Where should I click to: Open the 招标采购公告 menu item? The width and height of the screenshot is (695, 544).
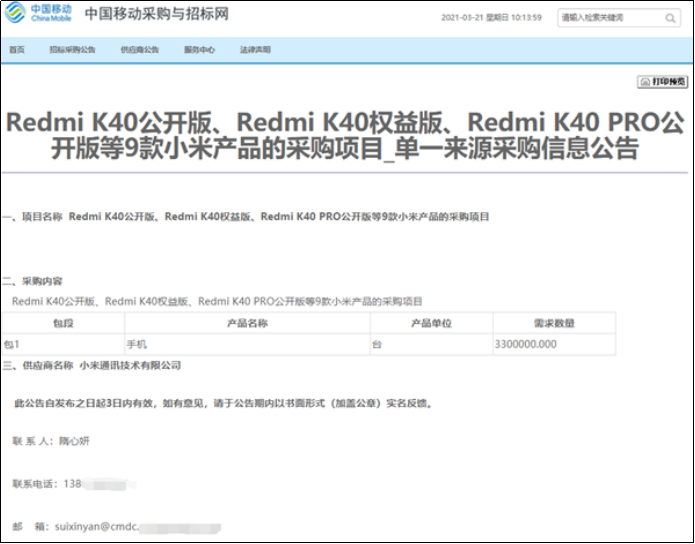pyautogui.click(x=72, y=50)
